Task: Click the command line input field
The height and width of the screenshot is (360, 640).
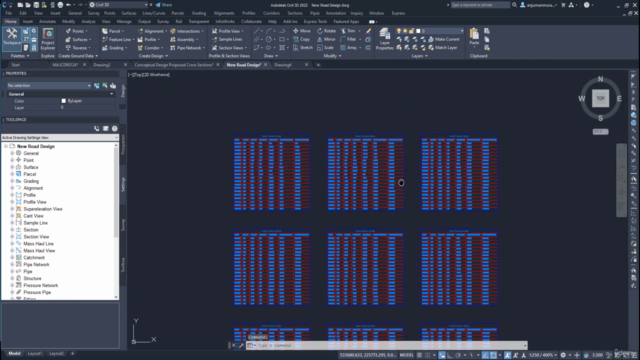Action: point(388,345)
